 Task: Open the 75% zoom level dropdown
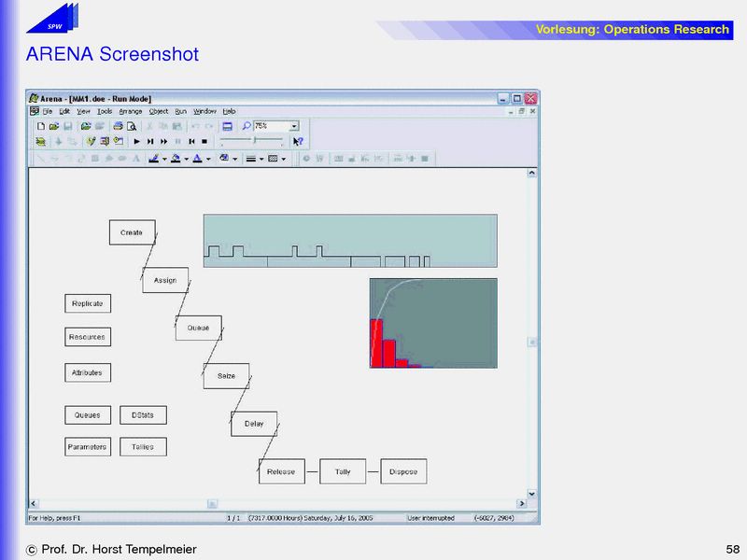[294, 126]
